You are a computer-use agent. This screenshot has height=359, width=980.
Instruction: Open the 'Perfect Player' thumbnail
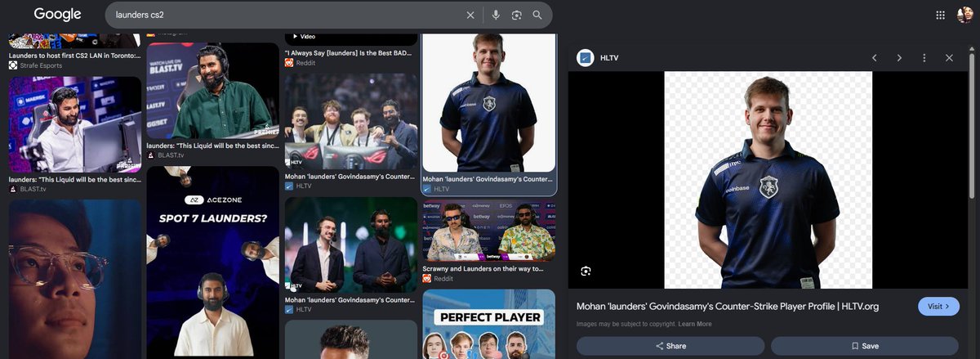point(488,324)
